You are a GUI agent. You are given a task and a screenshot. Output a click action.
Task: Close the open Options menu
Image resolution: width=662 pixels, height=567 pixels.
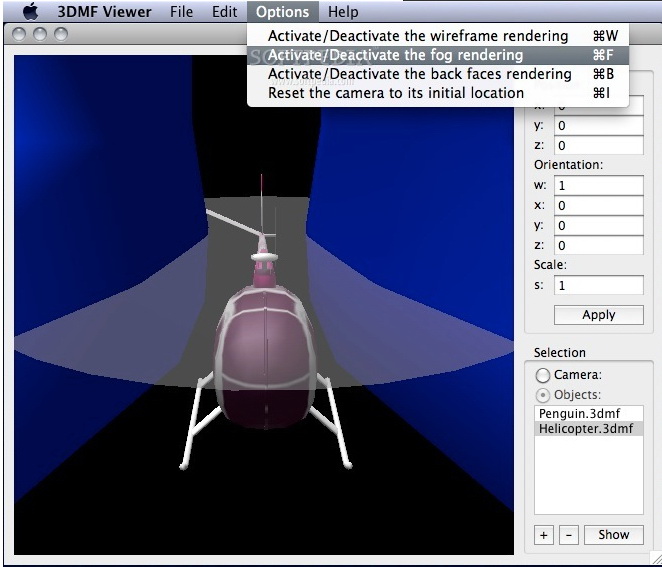coord(282,12)
